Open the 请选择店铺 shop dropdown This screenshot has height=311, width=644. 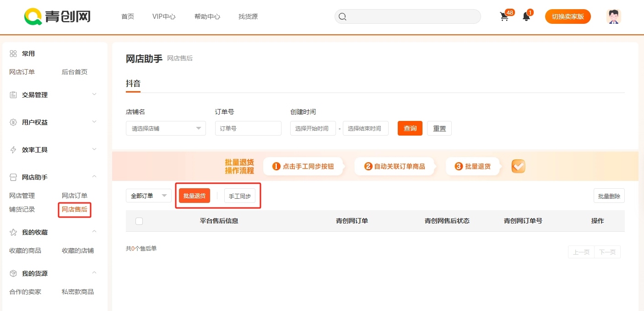166,128
